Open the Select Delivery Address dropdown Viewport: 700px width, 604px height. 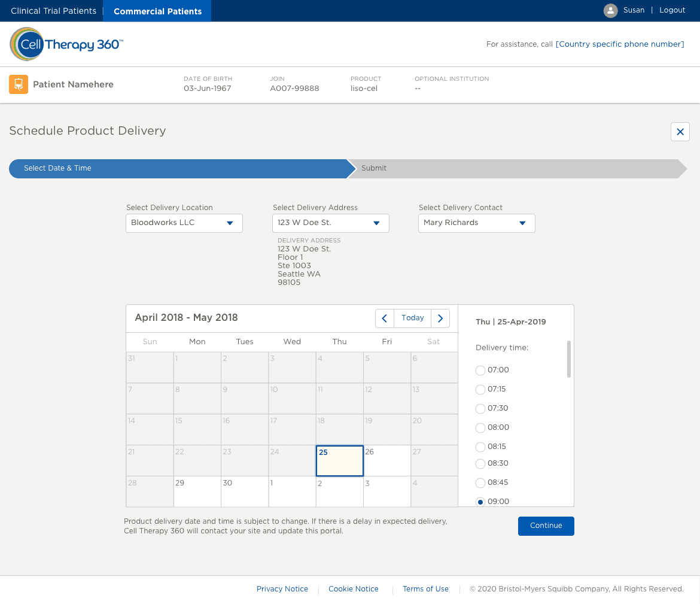click(330, 223)
